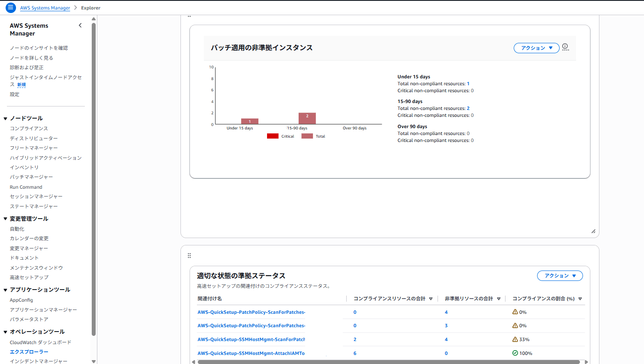Click the sidebar scroll-up arrow
This screenshot has width=644, height=364.
[93, 19]
